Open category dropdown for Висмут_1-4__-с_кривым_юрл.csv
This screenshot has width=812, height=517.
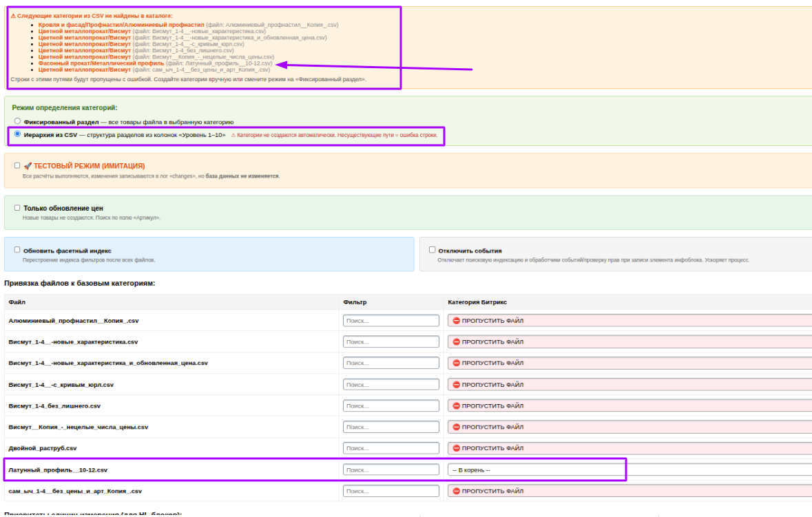628,385
